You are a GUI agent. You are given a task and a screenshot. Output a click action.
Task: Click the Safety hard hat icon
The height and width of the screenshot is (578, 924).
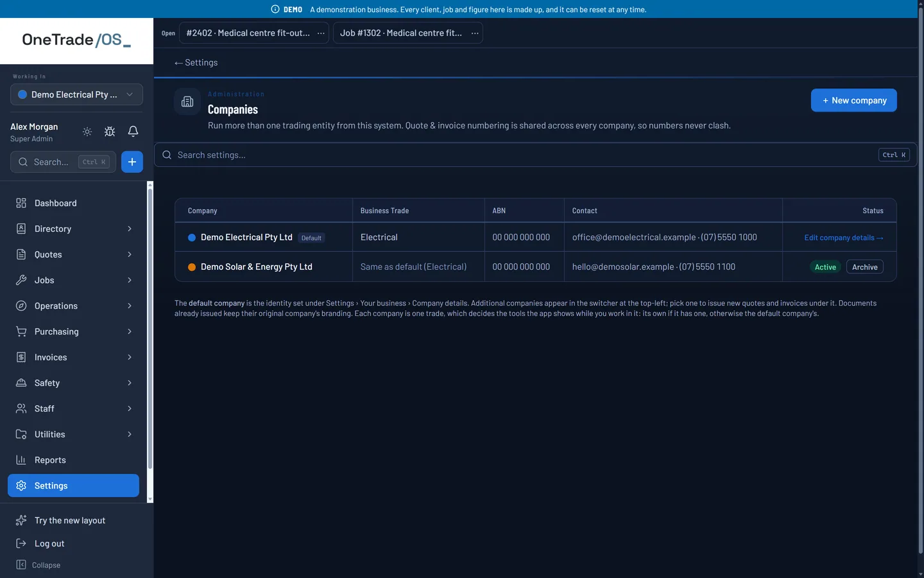[x=21, y=383]
